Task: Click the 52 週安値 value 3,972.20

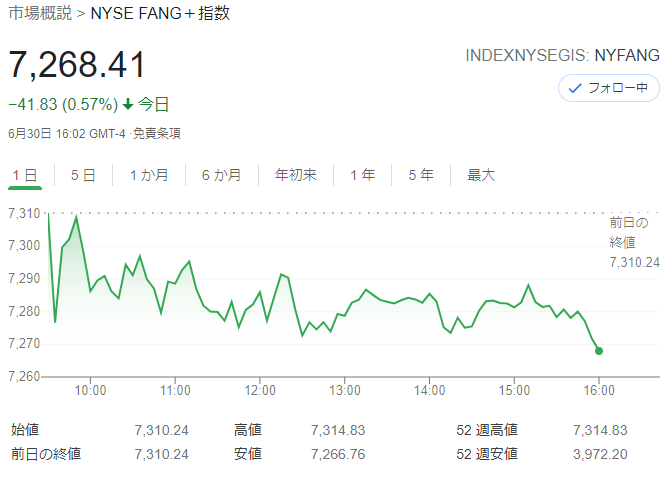Action: tap(600, 454)
